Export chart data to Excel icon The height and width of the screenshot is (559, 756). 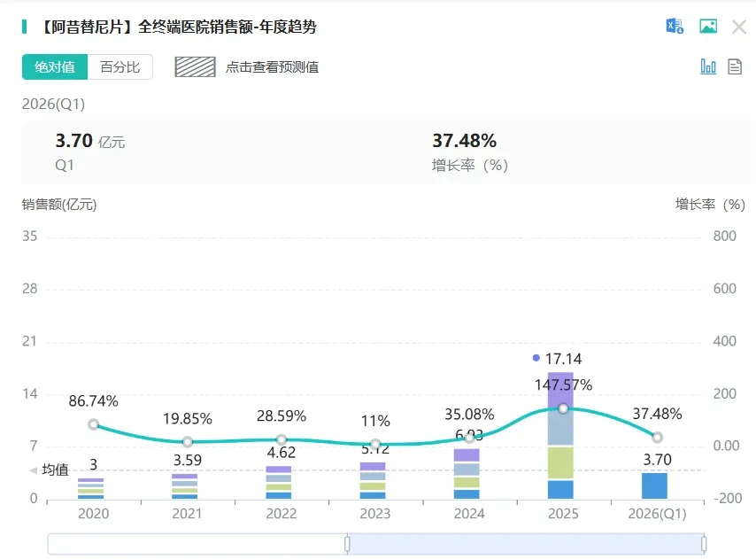pyautogui.click(x=675, y=26)
